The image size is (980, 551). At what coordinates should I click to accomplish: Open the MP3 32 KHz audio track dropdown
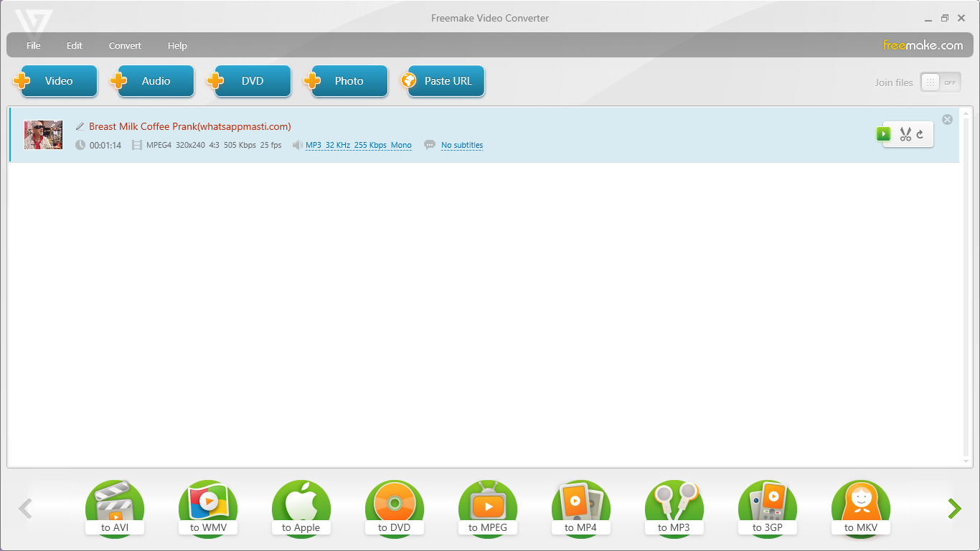[359, 145]
